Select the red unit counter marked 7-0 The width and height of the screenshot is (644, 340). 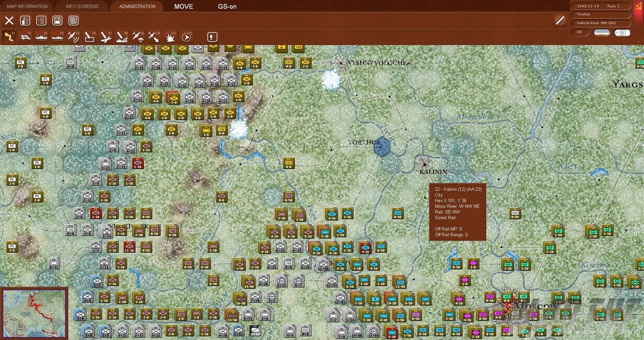[x=172, y=97]
